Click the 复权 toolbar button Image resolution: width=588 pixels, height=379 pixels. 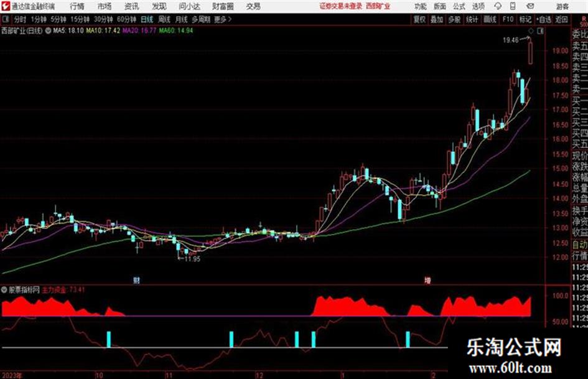[x=419, y=19]
